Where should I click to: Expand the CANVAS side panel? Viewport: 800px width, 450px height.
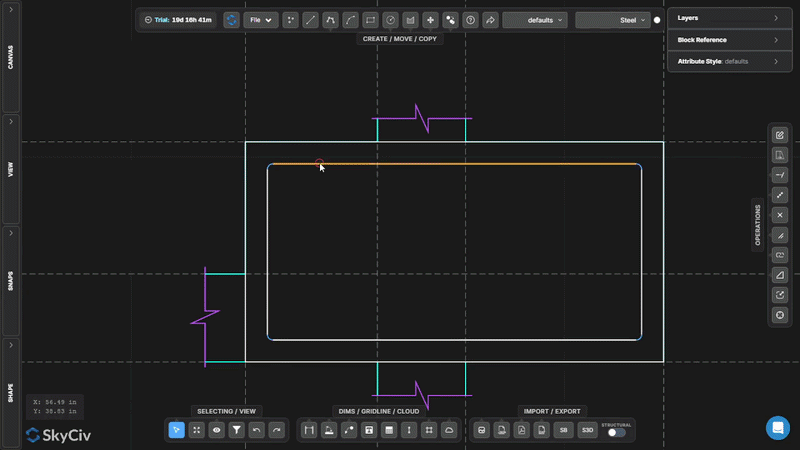point(11,57)
